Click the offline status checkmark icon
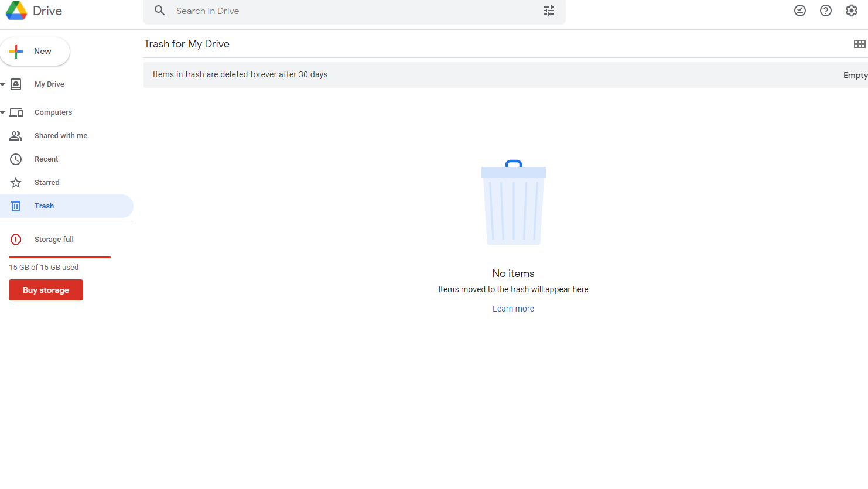868x489 pixels. click(800, 11)
